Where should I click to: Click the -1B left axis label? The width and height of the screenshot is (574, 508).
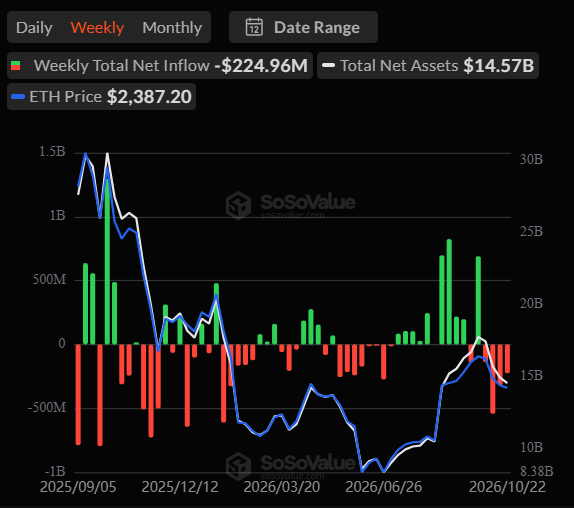55,471
